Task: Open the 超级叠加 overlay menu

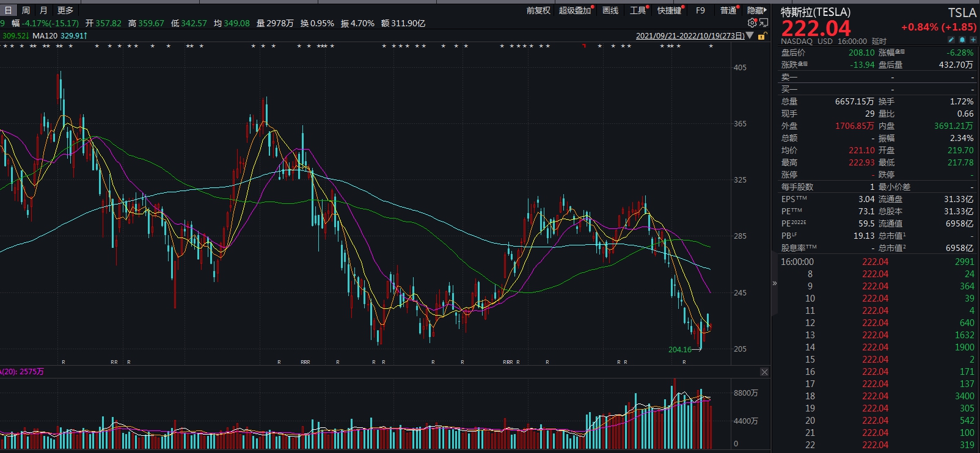Action: (575, 10)
